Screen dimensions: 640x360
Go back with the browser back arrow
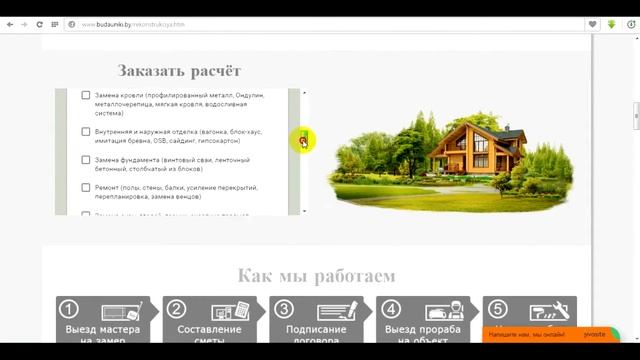coord(10,24)
